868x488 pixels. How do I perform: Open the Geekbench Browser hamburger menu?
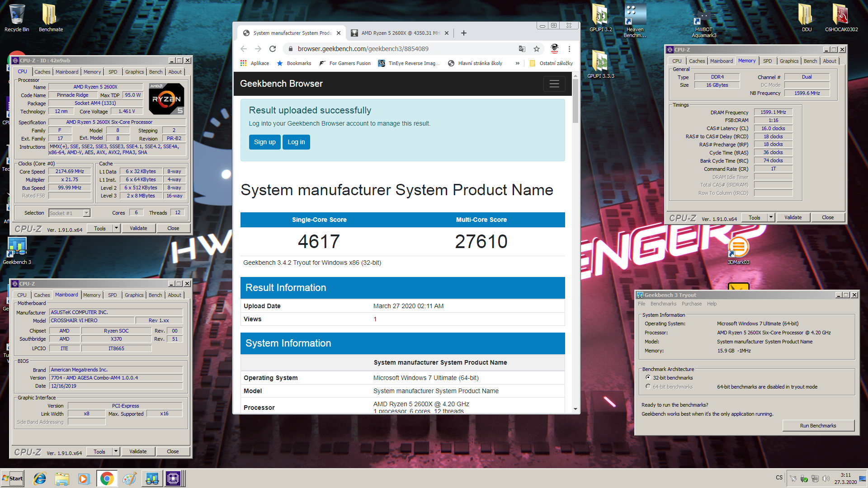554,84
